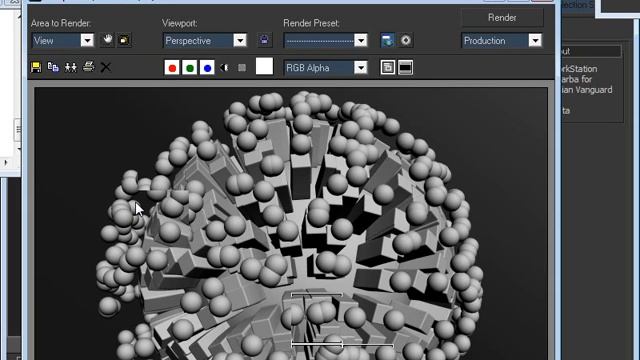The image size is (640, 360).
Task: Open the Viewport Perspective dropdown
Action: [x=205, y=40]
